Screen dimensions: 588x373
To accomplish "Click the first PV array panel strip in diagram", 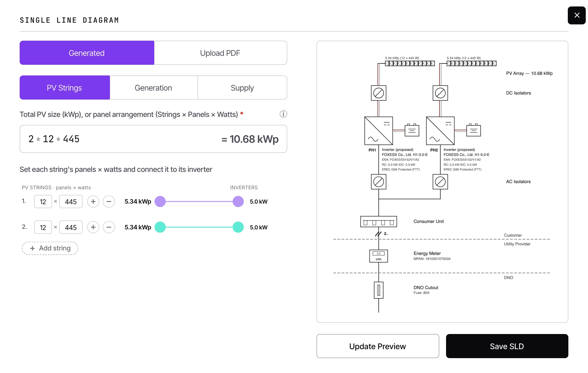I will click(x=410, y=63).
